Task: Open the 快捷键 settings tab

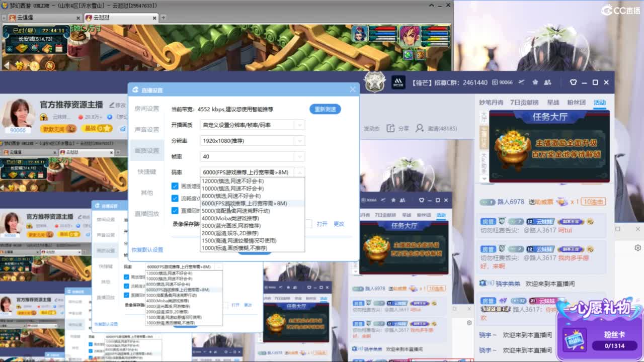Action: point(146,172)
